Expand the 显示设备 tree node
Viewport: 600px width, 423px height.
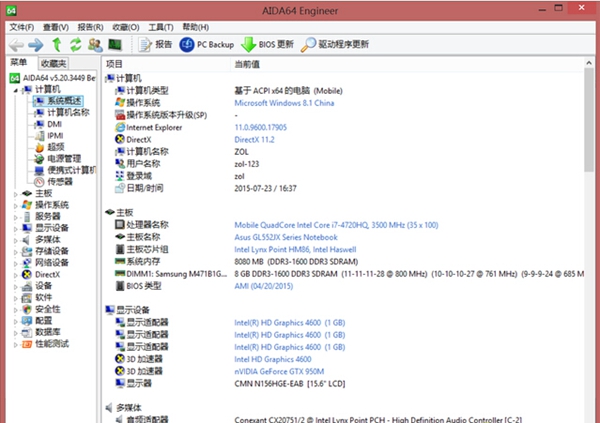(15, 227)
